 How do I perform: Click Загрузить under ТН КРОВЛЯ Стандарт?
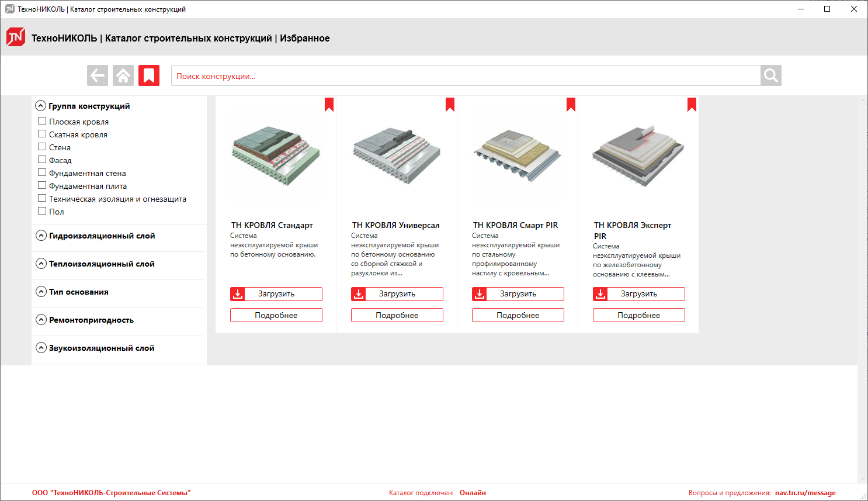tap(276, 294)
